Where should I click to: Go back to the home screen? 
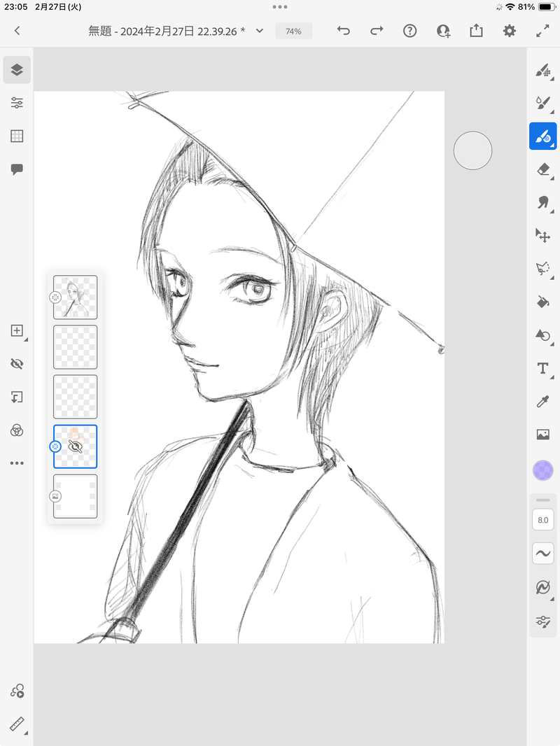coord(17,31)
